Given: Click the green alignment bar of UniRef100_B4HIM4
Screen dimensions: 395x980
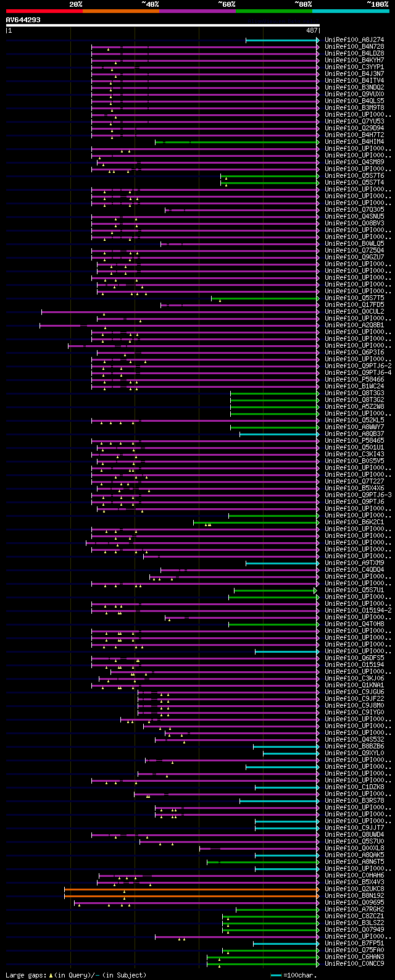Looking at the screenshot, I should (237, 142).
